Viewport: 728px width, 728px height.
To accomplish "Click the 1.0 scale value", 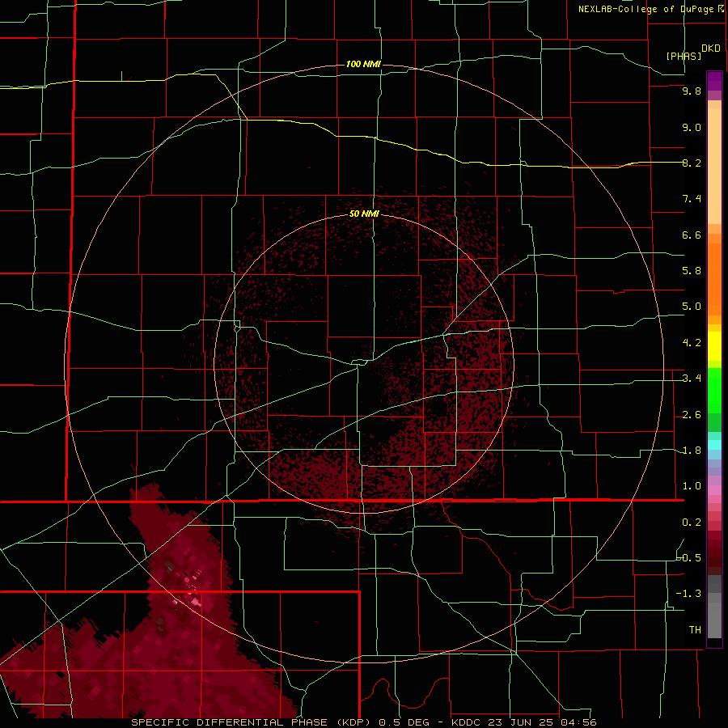I will [x=692, y=486].
